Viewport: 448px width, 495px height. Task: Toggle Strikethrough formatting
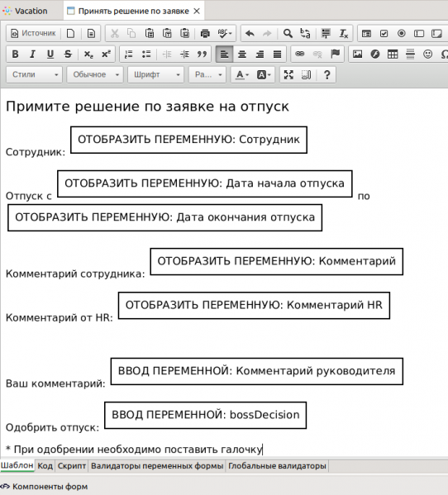coord(68,54)
